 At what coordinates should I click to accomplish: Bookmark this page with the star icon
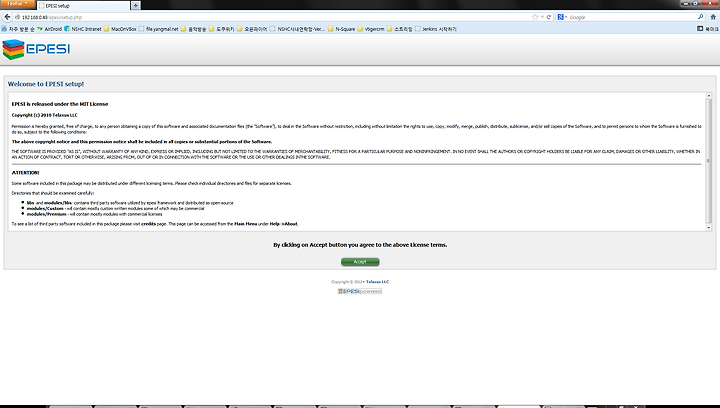tap(534, 17)
